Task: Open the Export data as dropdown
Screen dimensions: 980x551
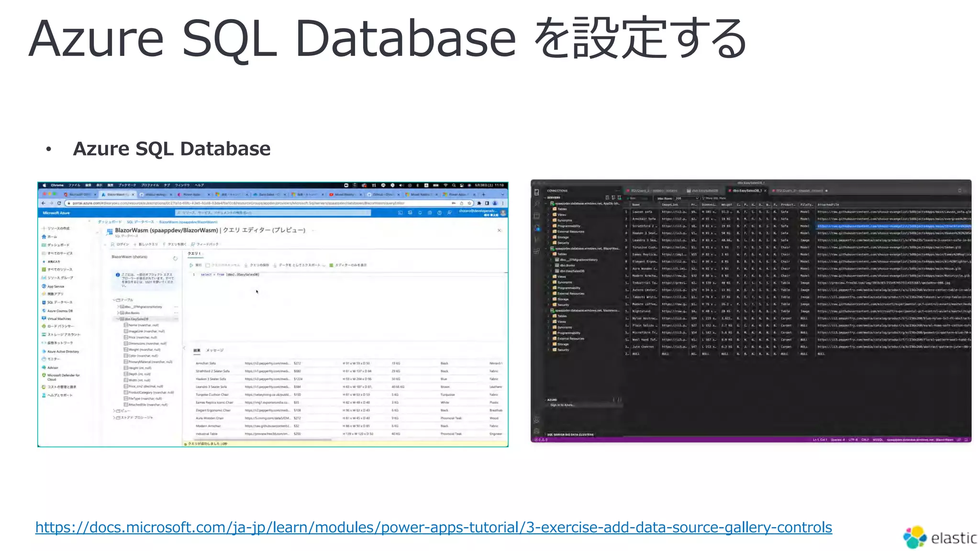Action: [x=300, y=265]
